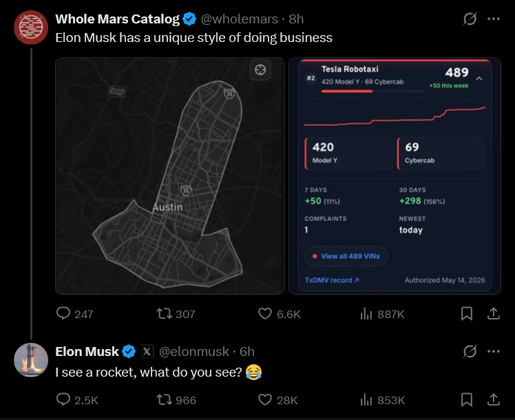515x420 pixels.
Task: Open Grok actions on Whole Mars Catalog post
Action: click(x=470, y=19)
